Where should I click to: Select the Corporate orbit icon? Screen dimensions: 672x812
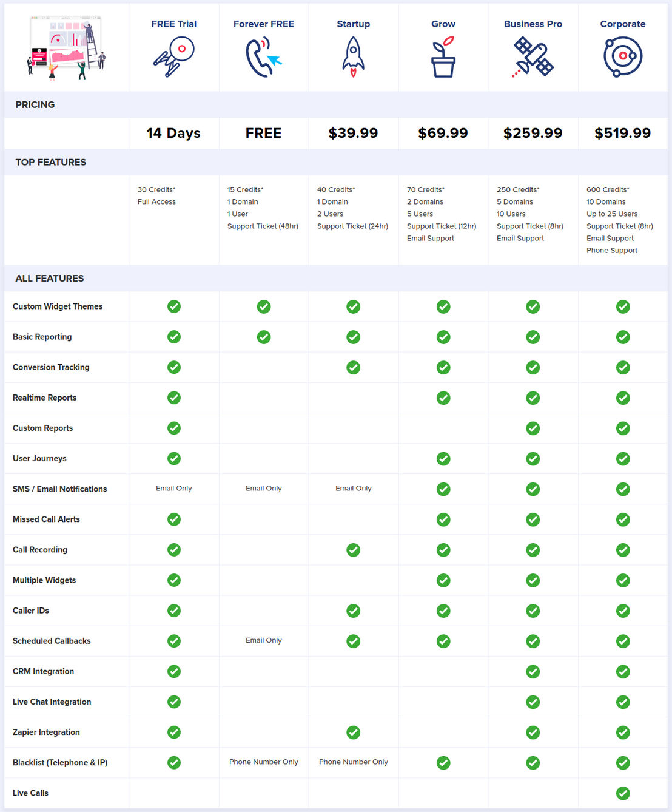coord(623,56)
